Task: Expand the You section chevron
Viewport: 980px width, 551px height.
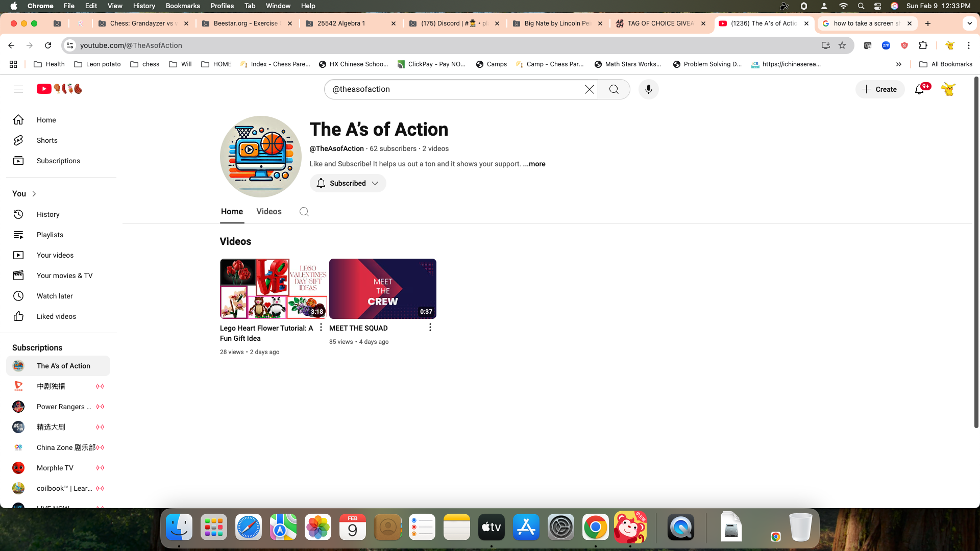Action: click(34, 194)
